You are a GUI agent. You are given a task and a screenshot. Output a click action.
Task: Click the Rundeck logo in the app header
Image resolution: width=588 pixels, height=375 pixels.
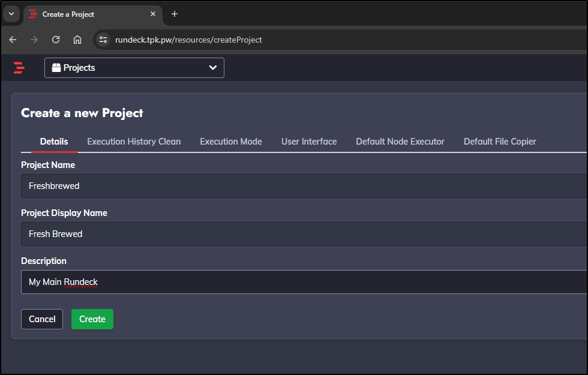(19, 68)
